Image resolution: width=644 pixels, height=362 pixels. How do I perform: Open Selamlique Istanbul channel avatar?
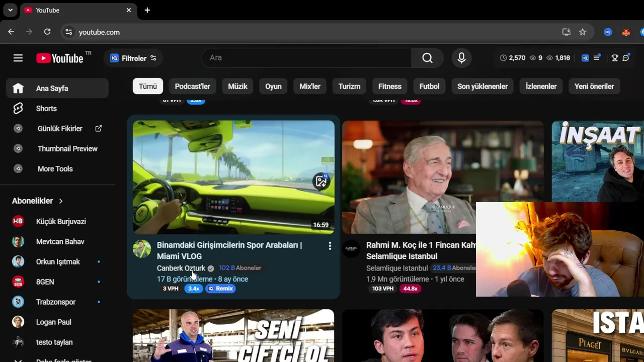(351, 249)
